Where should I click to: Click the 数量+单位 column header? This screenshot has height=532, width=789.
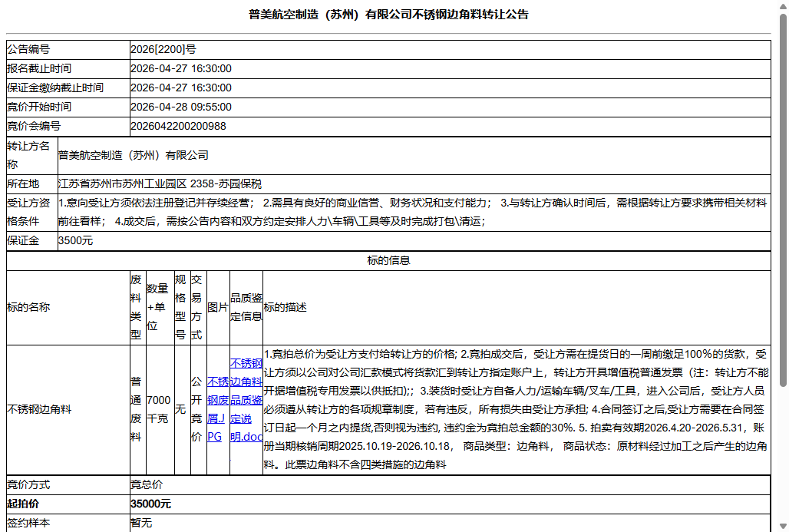point(160,308)
